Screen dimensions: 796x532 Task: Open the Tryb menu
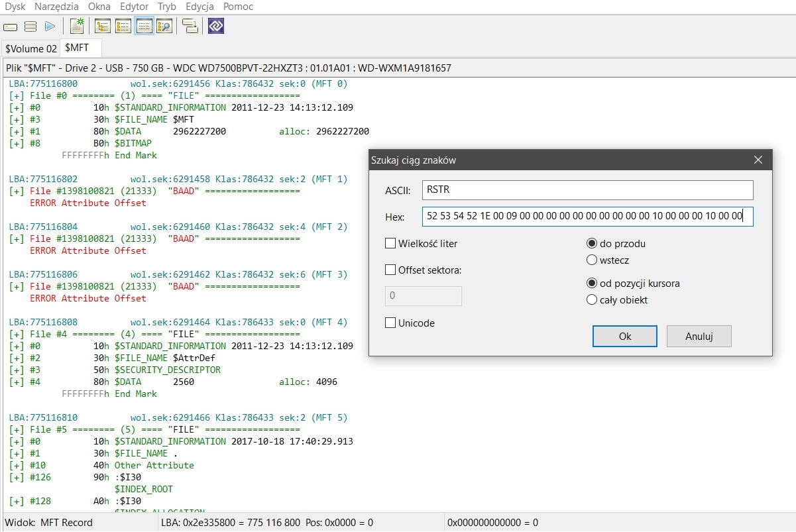click(x=167, y=7)
